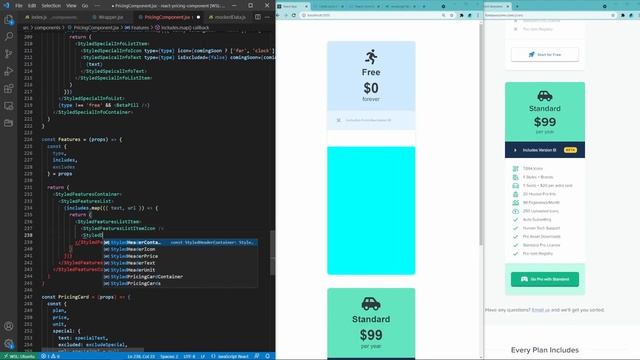Open the Selection menu
The image size is (640, 360).
(51, 6)
